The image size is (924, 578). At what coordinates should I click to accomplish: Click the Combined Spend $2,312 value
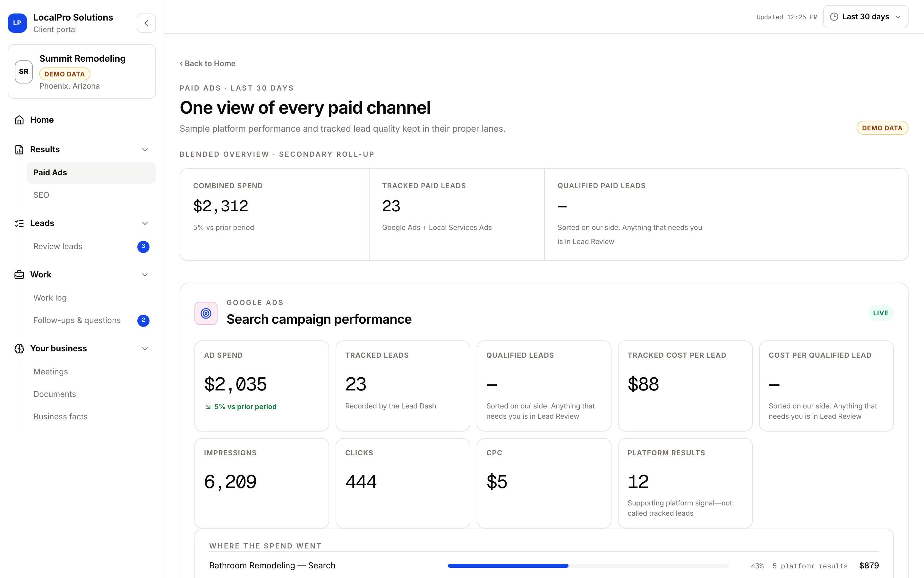click(x=221, y=206)
